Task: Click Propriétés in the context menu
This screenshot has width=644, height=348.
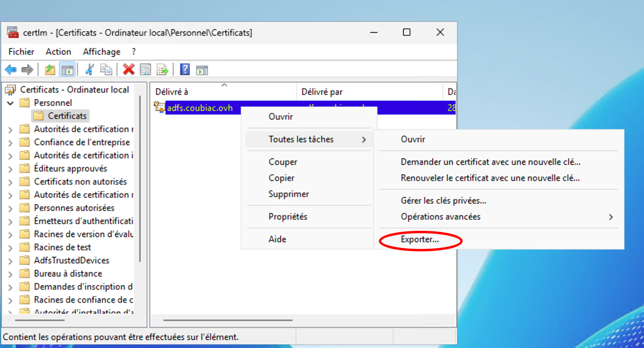Action: tap(288, 217)
